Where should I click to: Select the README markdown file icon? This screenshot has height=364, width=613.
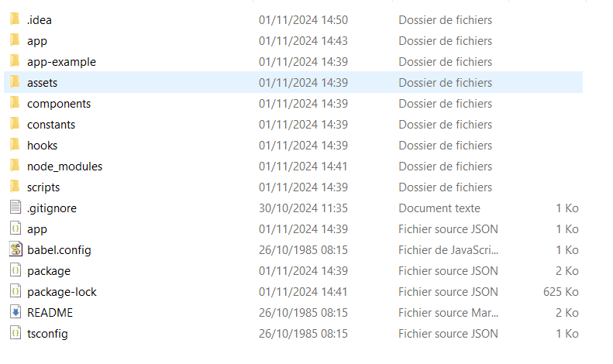click(15, 312)
